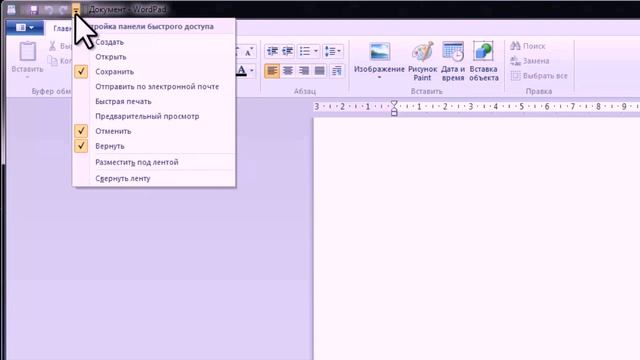
Task: Click the Save icon in quick access toolbar
Action: click(33, 9)
